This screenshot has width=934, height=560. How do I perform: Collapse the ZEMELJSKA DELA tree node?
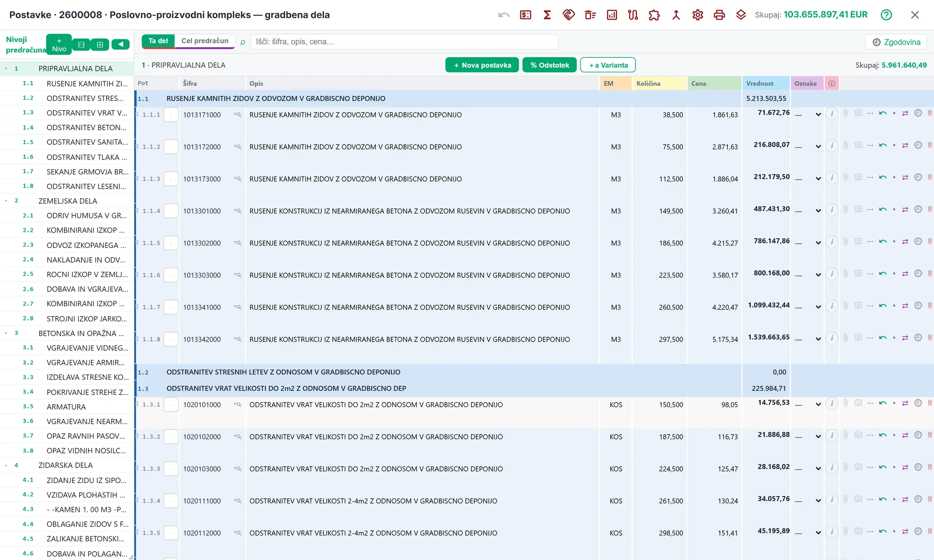pos(6,201)
